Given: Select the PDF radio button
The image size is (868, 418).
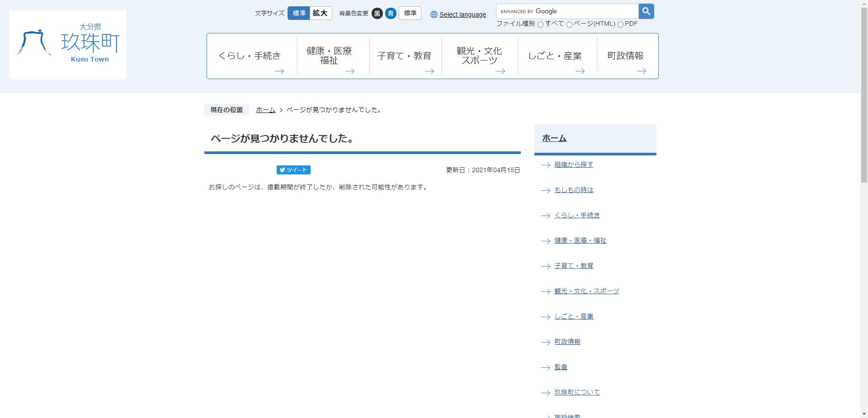Looking at the screenshot, I should point(620,24).
